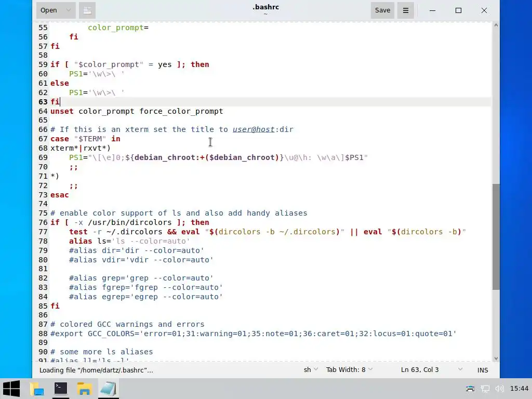Click the PS1 assignment on line 62
Viewport: 532px width, 399px height.
coord(97,92)
